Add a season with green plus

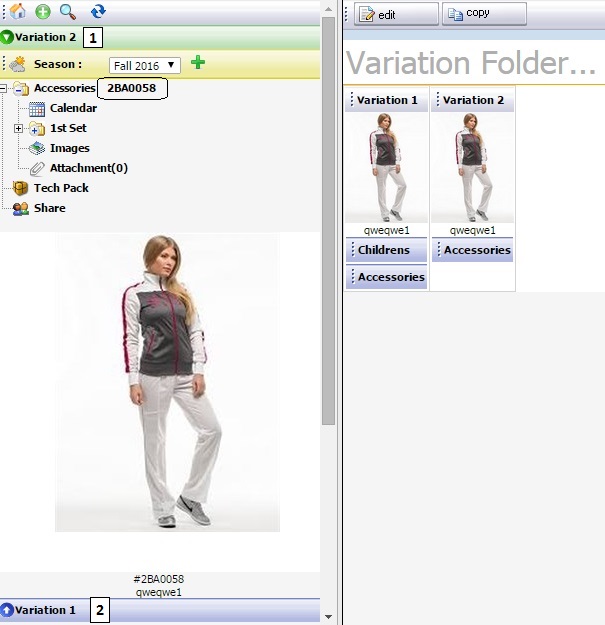[198, 63]
